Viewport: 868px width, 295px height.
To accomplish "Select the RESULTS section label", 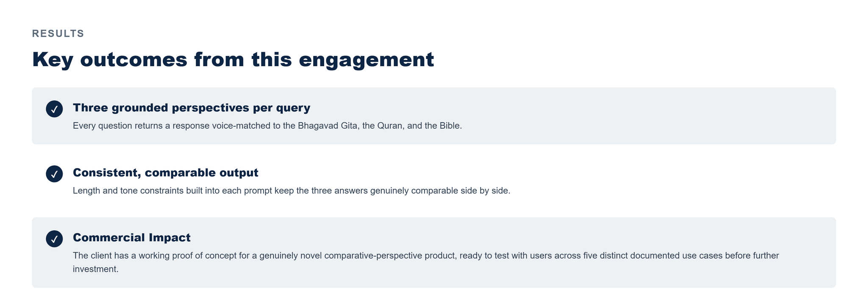I will [x=58, y=34].
